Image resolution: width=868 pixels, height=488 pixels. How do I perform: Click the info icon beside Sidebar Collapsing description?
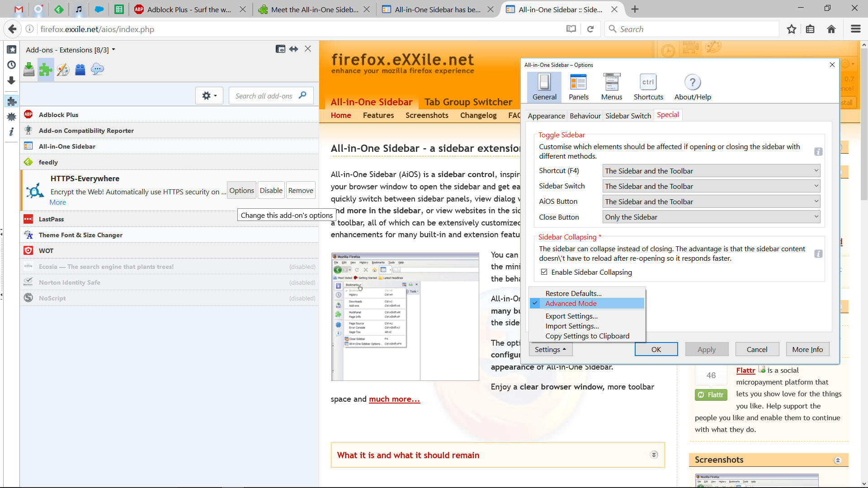tap(818, 254)
